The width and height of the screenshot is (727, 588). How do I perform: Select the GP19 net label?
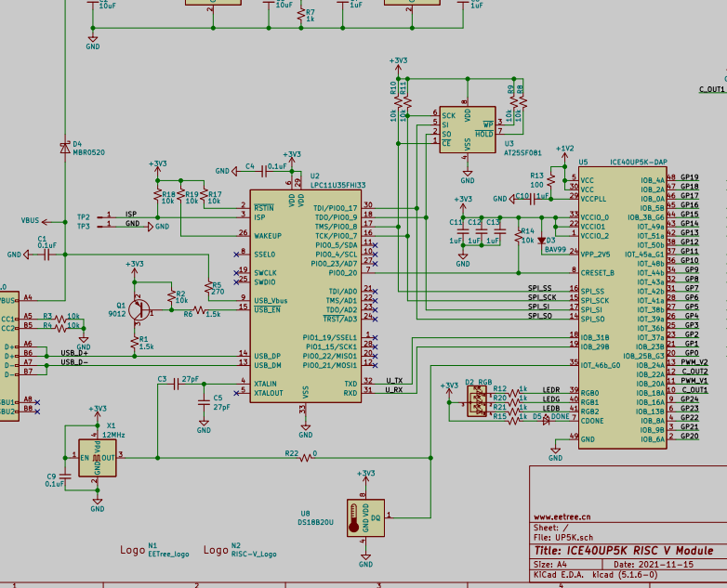[x=690, y=177]
